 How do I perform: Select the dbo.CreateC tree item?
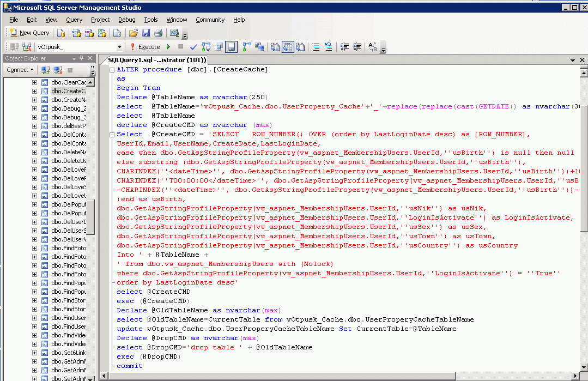[x=69, y=91]
